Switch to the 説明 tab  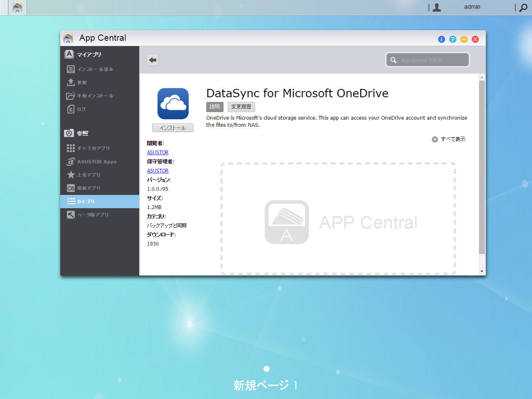point(214,107)
